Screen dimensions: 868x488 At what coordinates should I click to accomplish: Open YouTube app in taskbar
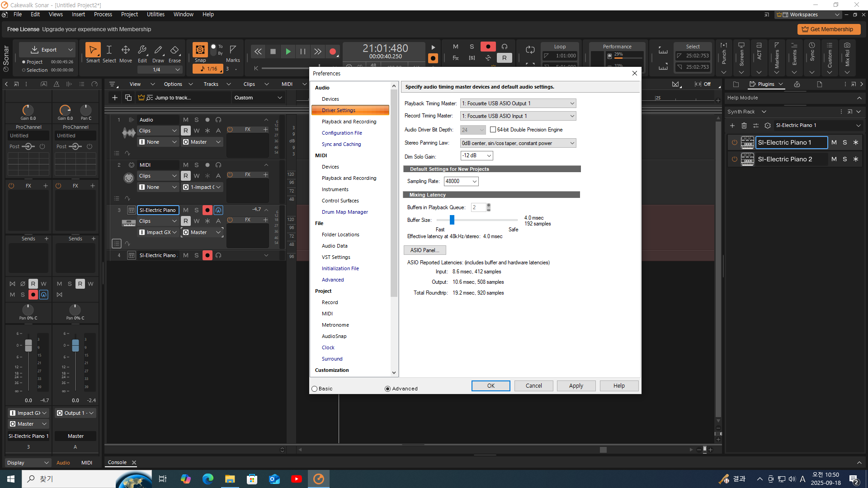pos(297,479)
